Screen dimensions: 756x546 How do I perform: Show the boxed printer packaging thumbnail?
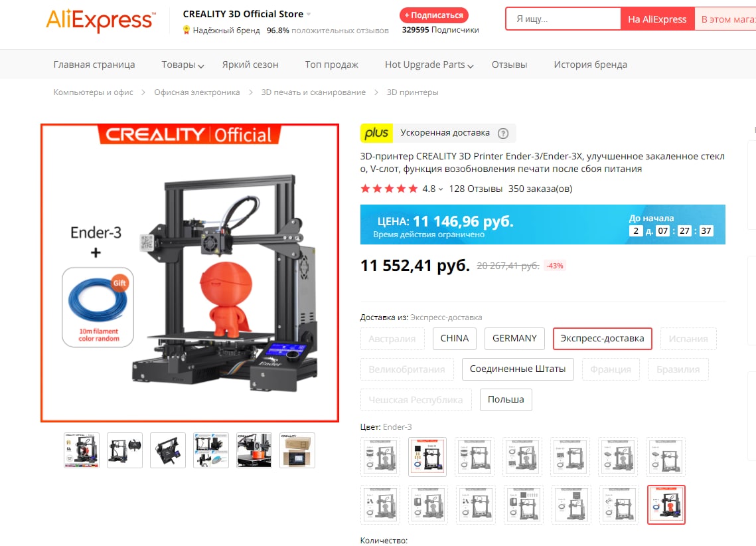click(x=297, y=450)
